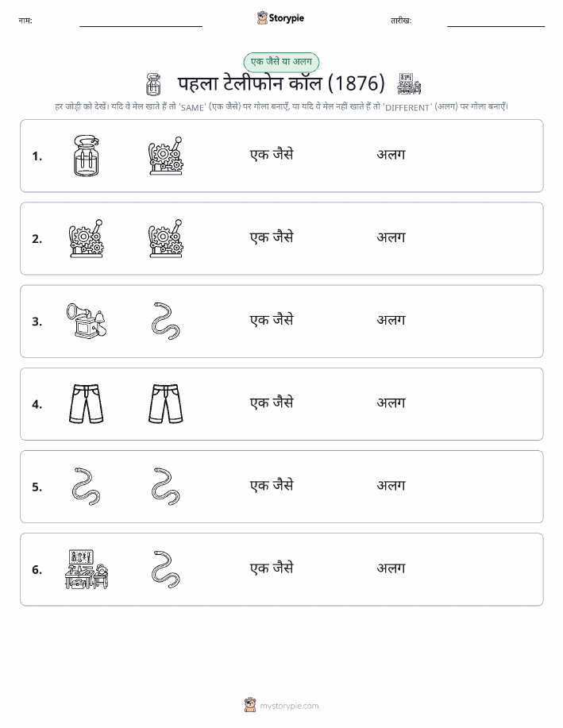Image resolution: width=563 pixels, height=728 pixels.
Task: Click the left shorts icon in row 4
Action: 87,403
